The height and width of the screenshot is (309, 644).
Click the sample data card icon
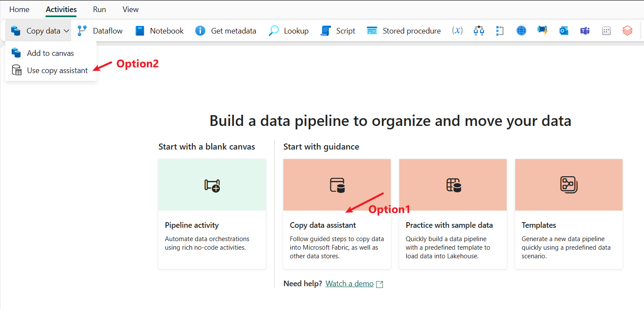[x=453, y=185]
